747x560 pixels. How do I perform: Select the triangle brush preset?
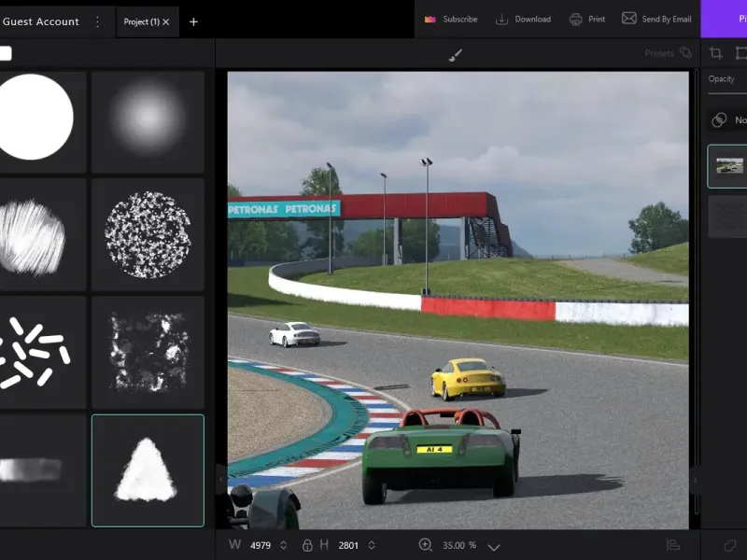point(148,470)
